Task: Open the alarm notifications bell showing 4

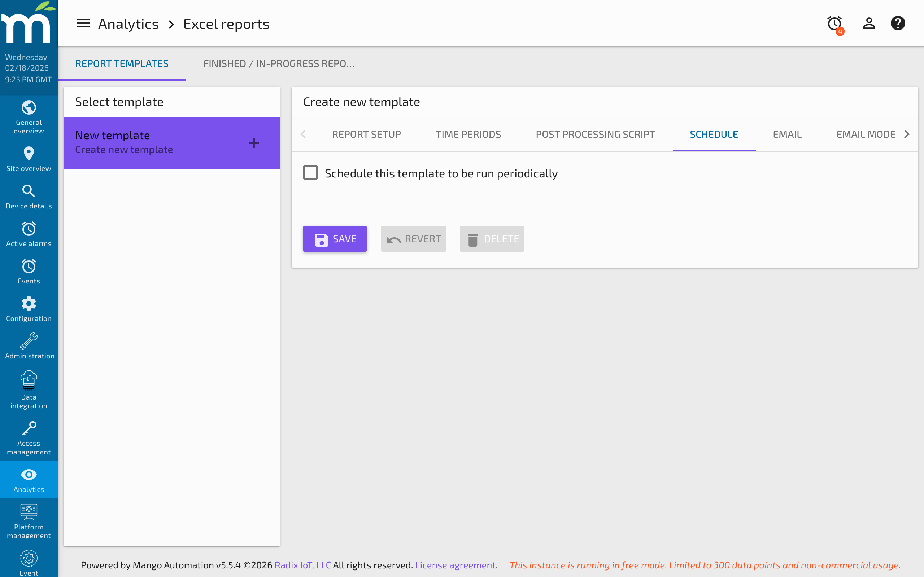Action: point(834,23)
